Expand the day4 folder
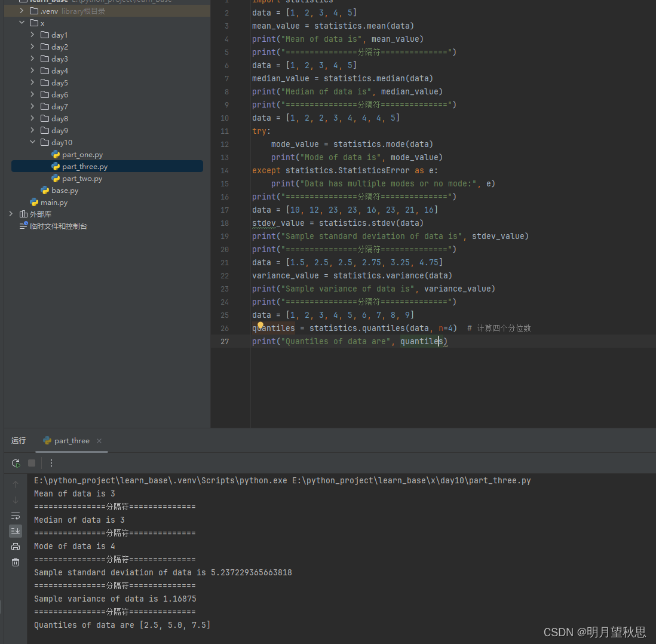The height and width of the screenshot is (644, 656). coord(32,70)
